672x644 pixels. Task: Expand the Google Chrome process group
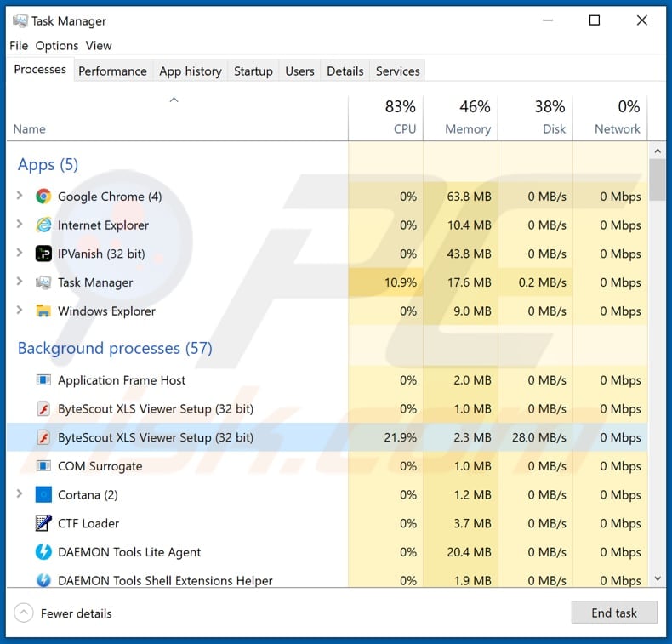(20, 196)
